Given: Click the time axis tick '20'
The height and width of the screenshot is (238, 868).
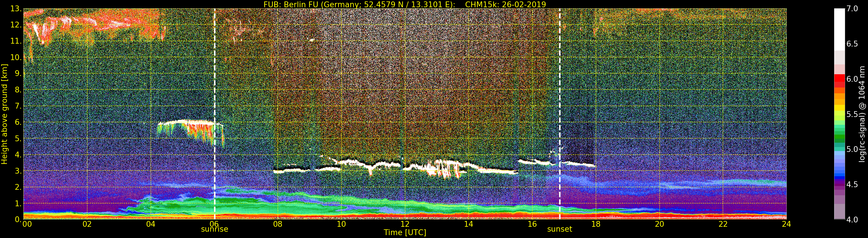Looking at the screenshot, I should tap(659, 224).
